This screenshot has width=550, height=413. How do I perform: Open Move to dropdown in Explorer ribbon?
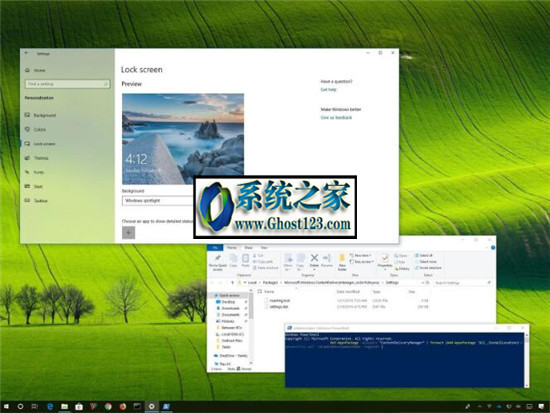(288, 262)
